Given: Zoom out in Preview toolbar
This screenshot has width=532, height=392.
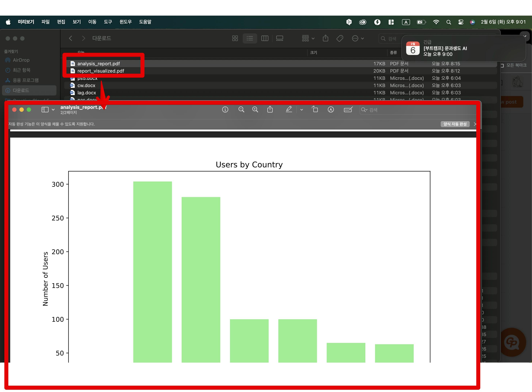Looking at the screenshot, I should click(241, 109).
